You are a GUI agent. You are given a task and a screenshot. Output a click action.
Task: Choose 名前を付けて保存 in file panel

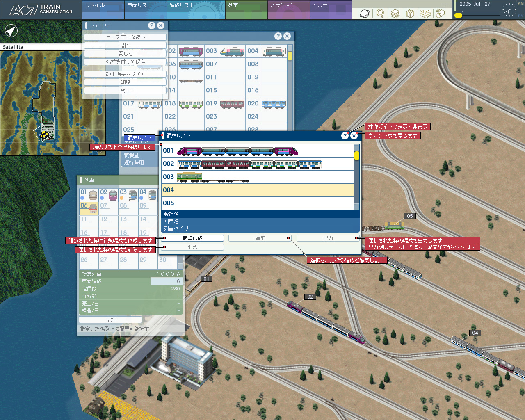pos(126,62)
